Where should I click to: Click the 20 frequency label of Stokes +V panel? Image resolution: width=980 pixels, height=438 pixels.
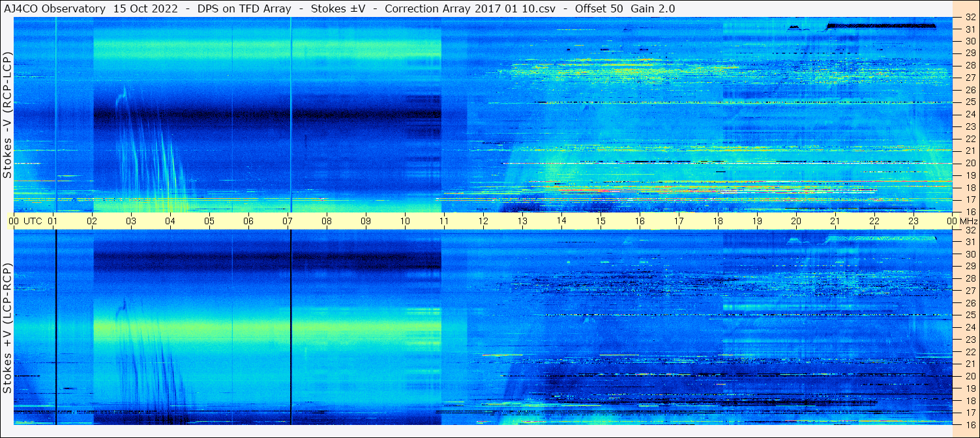click(x=970, y=376)
